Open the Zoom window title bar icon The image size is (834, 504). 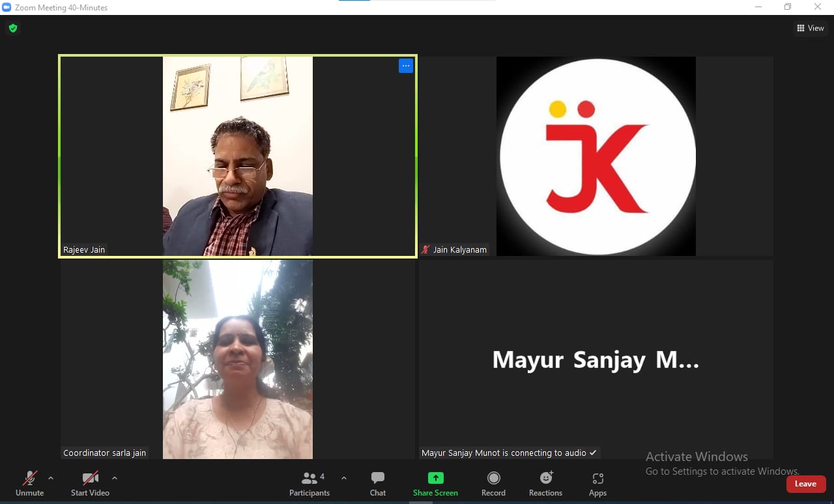(x=7, y=7)
